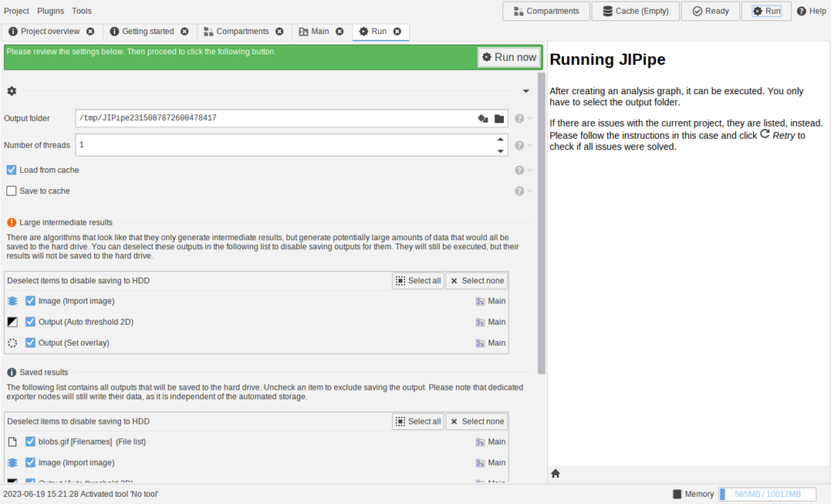The image size is (831, 504).
Task: Close the Getting started tab
Action: click(x=184, y=32)
